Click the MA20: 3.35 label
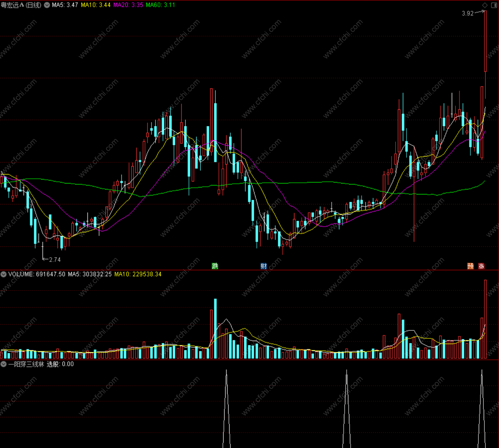This screenshot has height=448, width=499. pyautogui.click(x=128, y=5)
